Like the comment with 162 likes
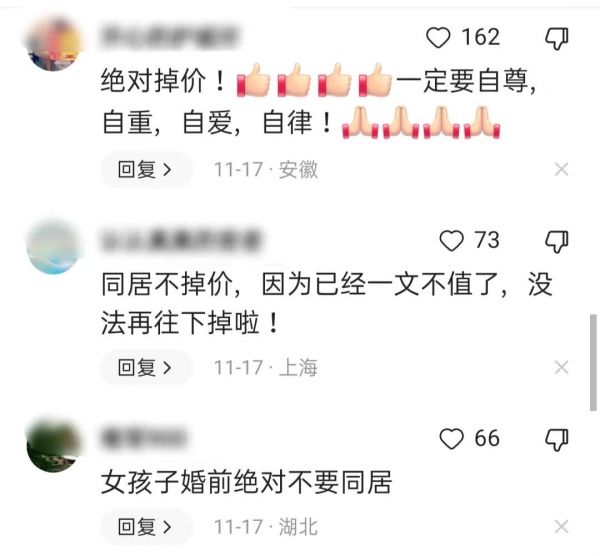600x556 pixels. [x=438, y=38]
